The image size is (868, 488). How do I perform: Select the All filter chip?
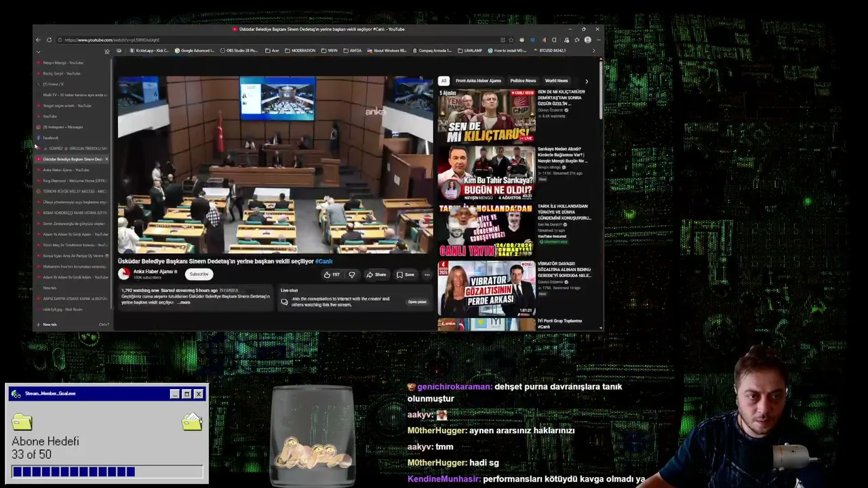point(443,81)
